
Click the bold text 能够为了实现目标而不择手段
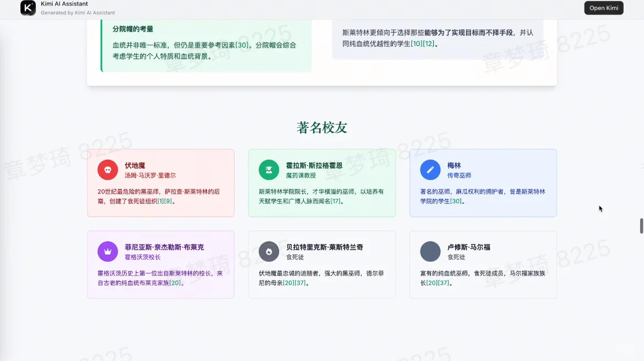pyautogui.click(x=468, y=33)
